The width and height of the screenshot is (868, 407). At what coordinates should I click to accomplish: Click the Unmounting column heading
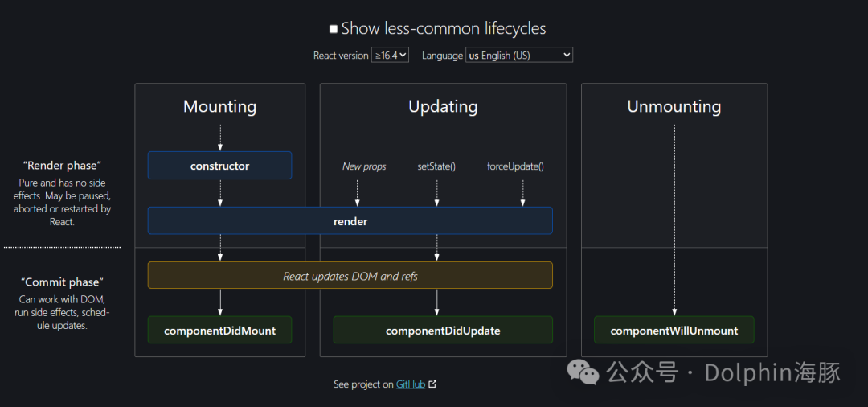pyautogui.click(x=674, y=106)
